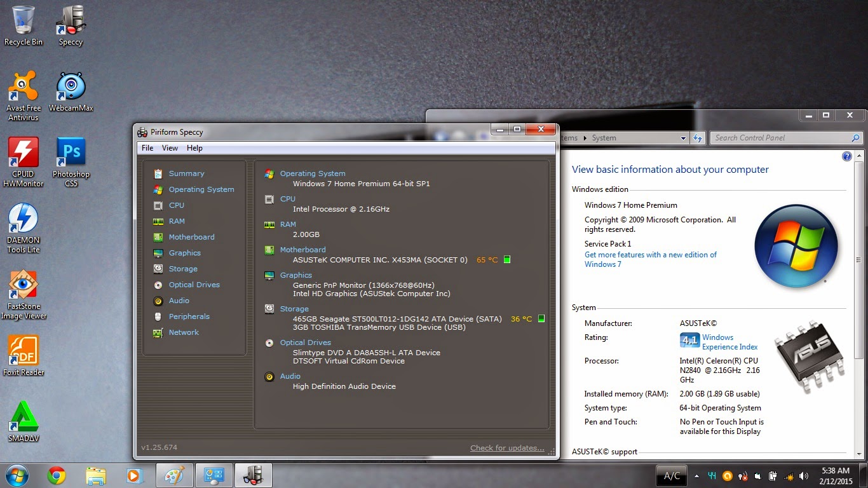This screenshot has height=488, width=868.
Task: Click the Windows flag icon beside sidebar Operating System
Action: 158,189
